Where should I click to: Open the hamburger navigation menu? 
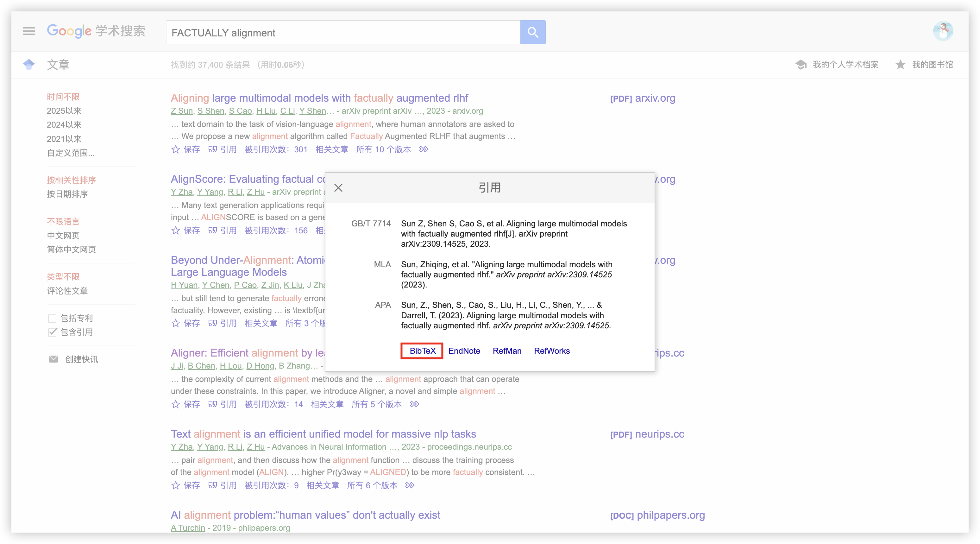click(28, 31)
